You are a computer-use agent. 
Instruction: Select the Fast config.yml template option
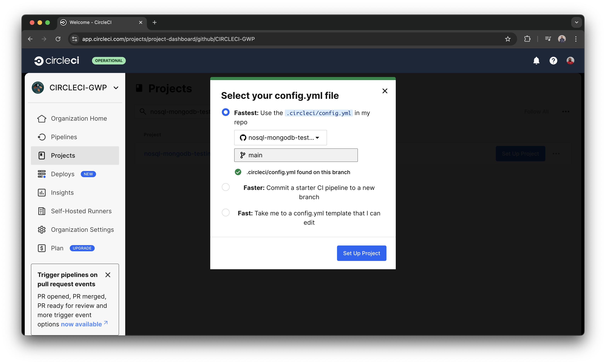coord(225,212)
